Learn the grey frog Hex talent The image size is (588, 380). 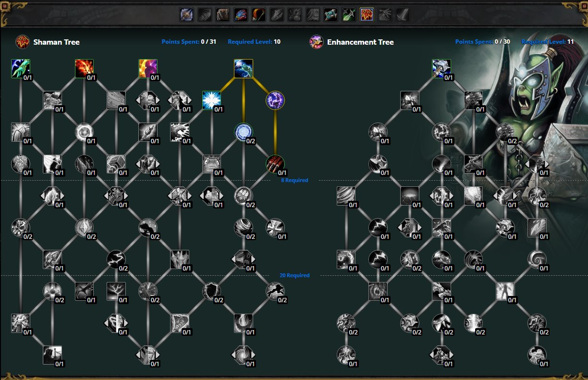pos(211,164)
